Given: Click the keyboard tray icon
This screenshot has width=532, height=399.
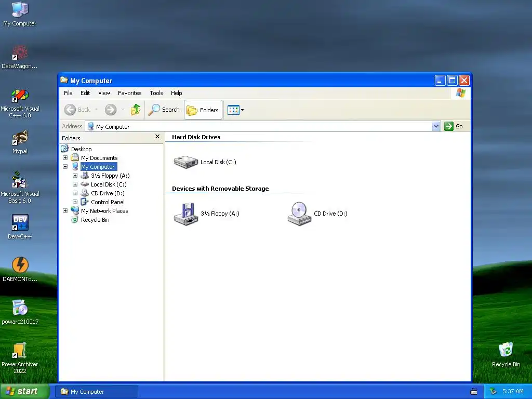Looking at the screenshot, I should (474, 392).
